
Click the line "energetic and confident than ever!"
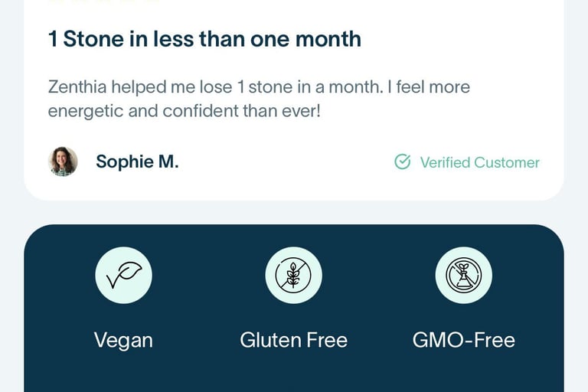pyautogui.click(x=184, y=111)
